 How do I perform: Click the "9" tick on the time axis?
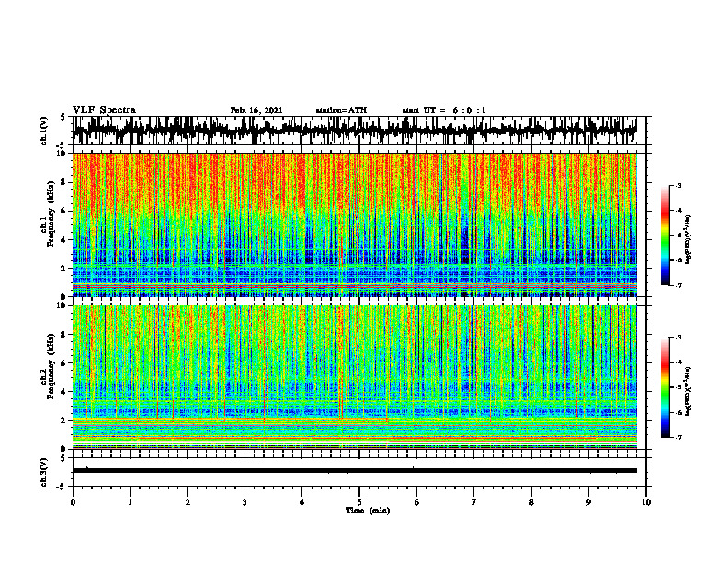[588, 502]
